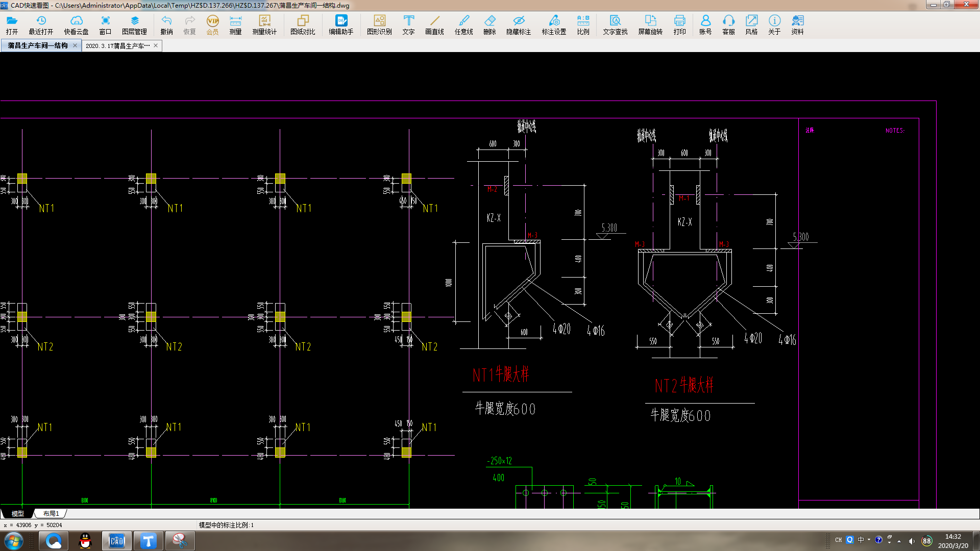Screen dimensions: 980x551
Task: Close the 蒲昌生产车间—结构 tab
Action: tap(75, 45)
